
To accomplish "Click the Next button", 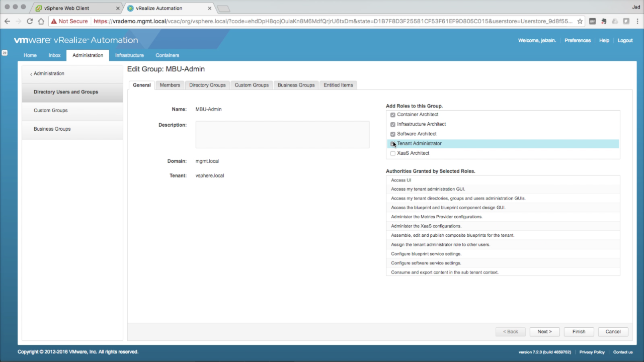I will pos(544,332).
